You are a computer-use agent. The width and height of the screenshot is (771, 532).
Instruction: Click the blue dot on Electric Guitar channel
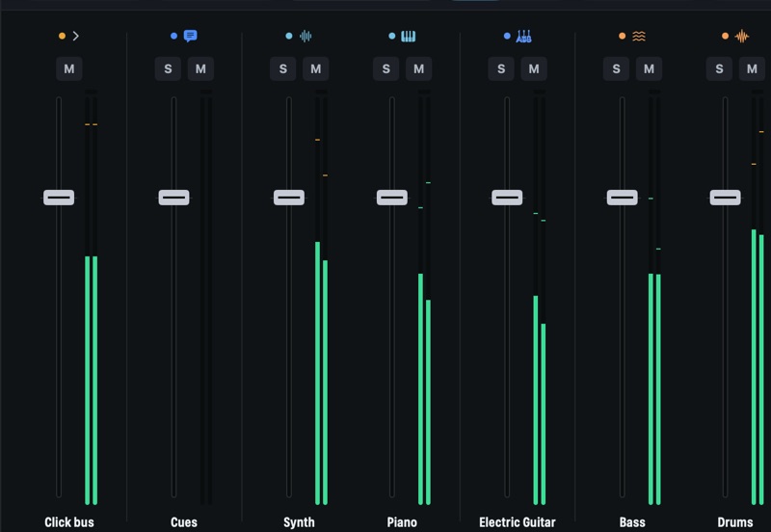coord(507,36)
